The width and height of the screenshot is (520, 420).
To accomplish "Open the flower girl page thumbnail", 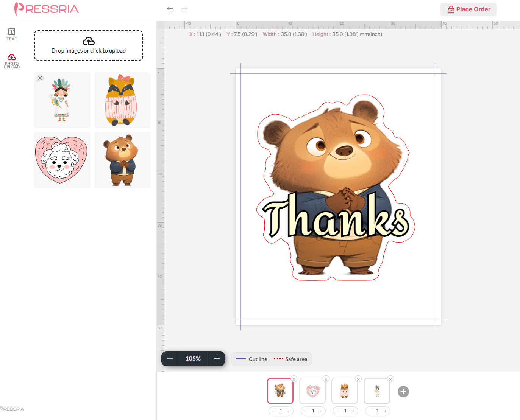I will tap(377, 391).
